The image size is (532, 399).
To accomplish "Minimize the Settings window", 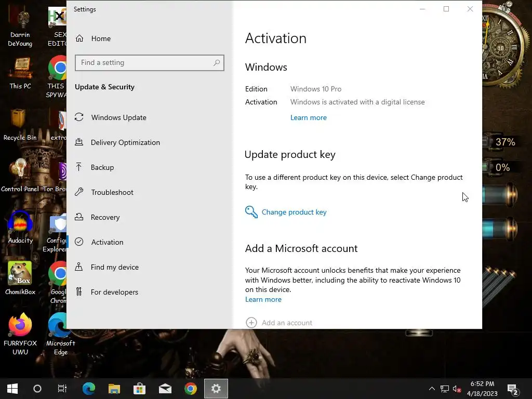I will click(x=422, y=9).
